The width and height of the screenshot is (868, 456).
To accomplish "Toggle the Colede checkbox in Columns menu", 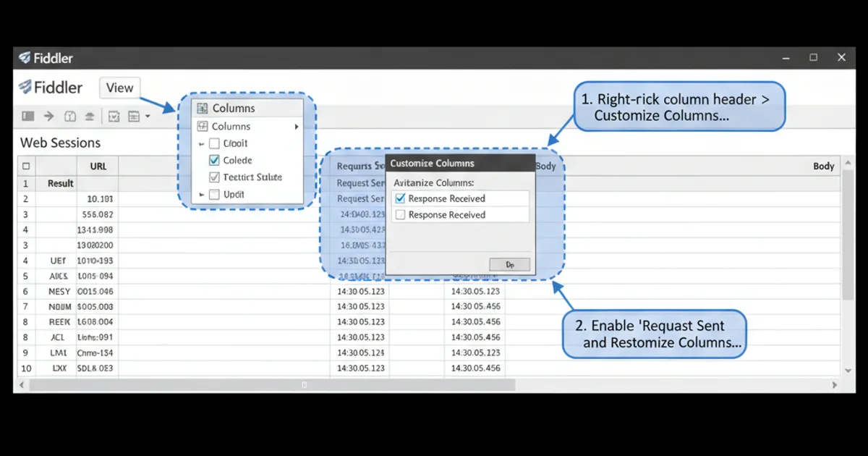I will [x=214, y=160].
